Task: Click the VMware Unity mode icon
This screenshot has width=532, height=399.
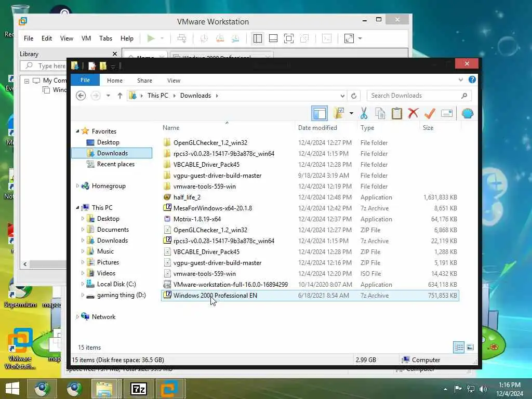Action: pos(304,38)
